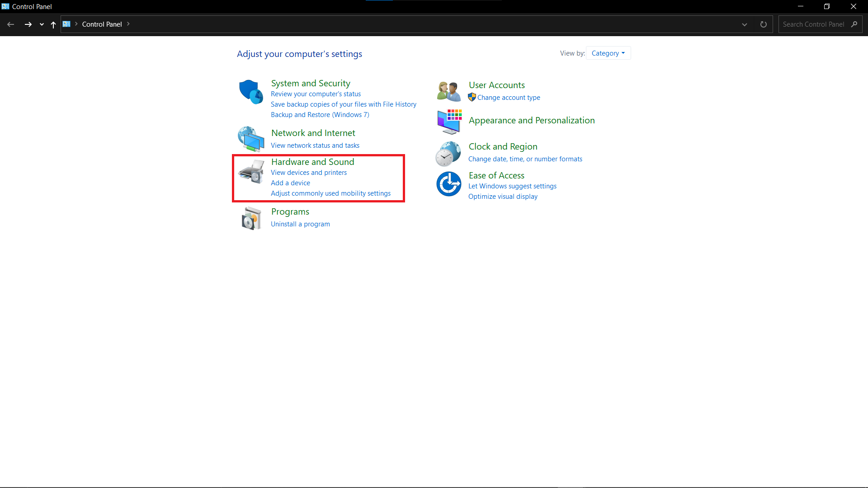Go up one folder level
This screenshot has height=488, width=868.
coord(53,24)
